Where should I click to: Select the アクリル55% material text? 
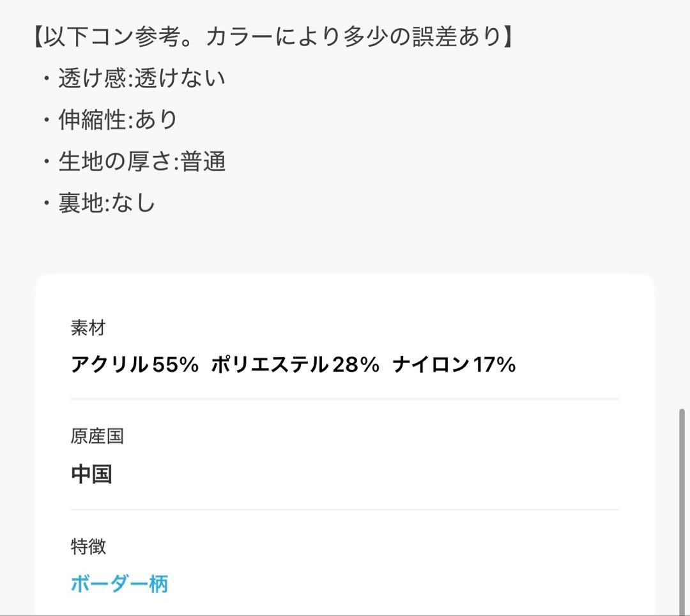[135, 365]
